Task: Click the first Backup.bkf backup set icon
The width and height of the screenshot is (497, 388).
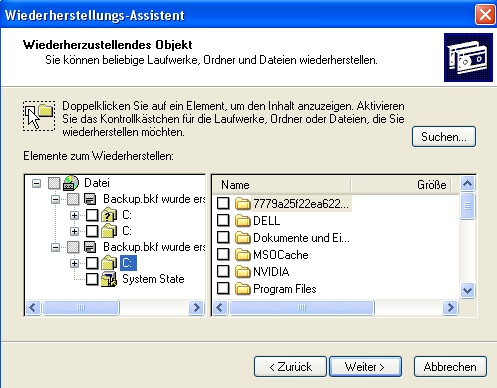Action: [x=90, y=199]
